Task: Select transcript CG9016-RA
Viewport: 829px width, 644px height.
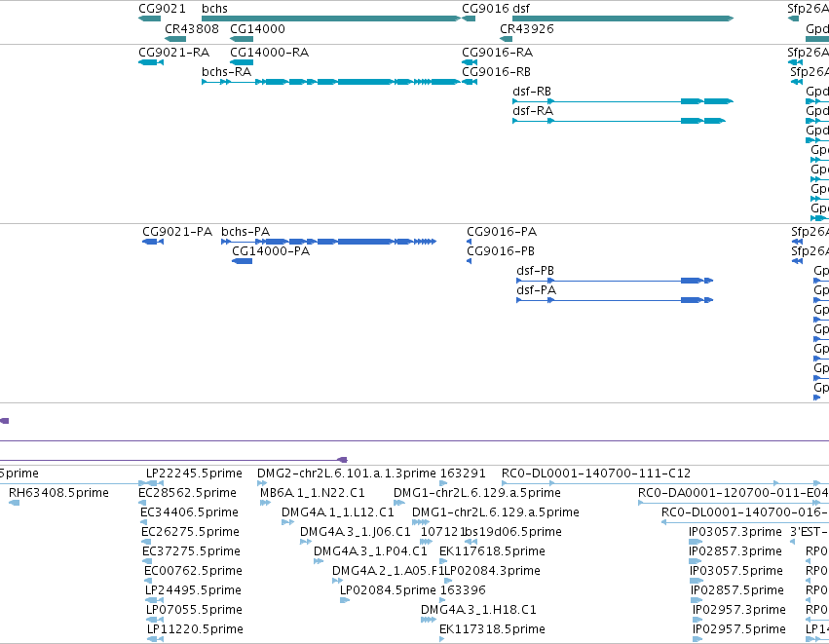Action: point(470,62)
